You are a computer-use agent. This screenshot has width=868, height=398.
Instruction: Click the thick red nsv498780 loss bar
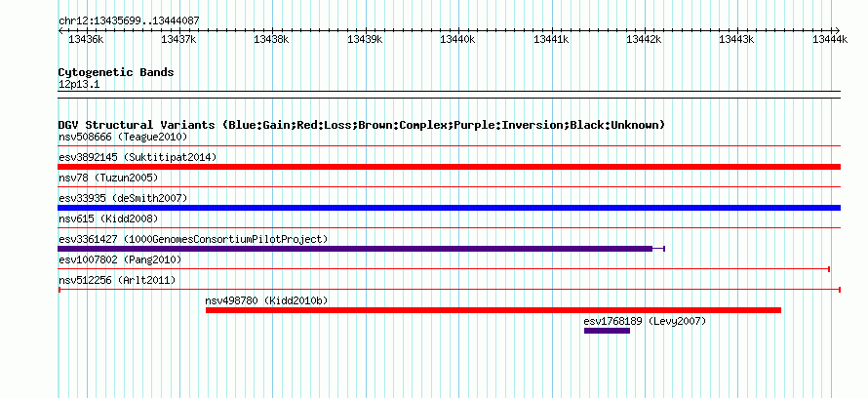tap(493, 310)
